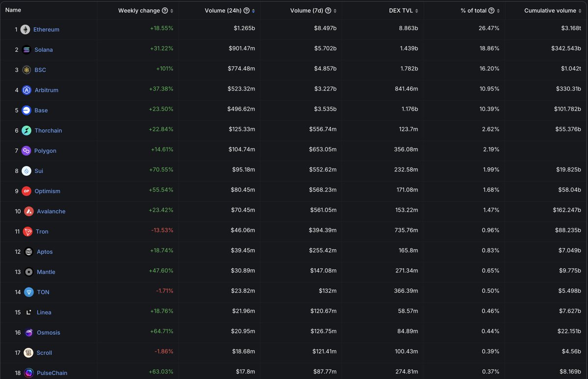This screenshot has height=379, width=588.
Task: Click the Volume (24h) header label
Action: pos(223,11)
